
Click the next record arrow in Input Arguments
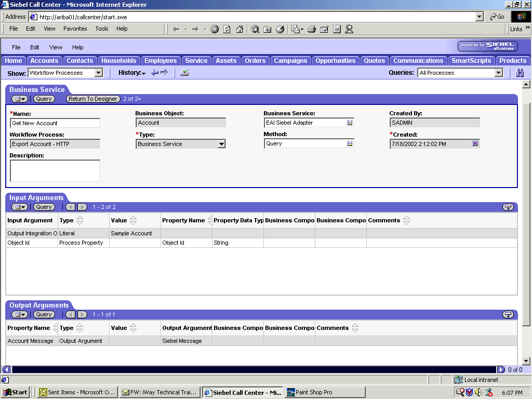click(x=82, y=206)
